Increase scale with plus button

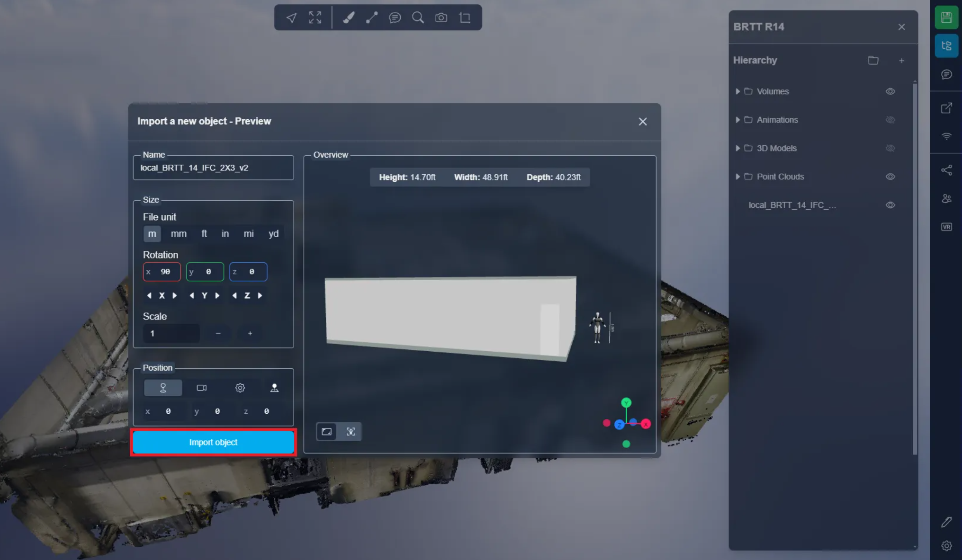click(250, 333)
